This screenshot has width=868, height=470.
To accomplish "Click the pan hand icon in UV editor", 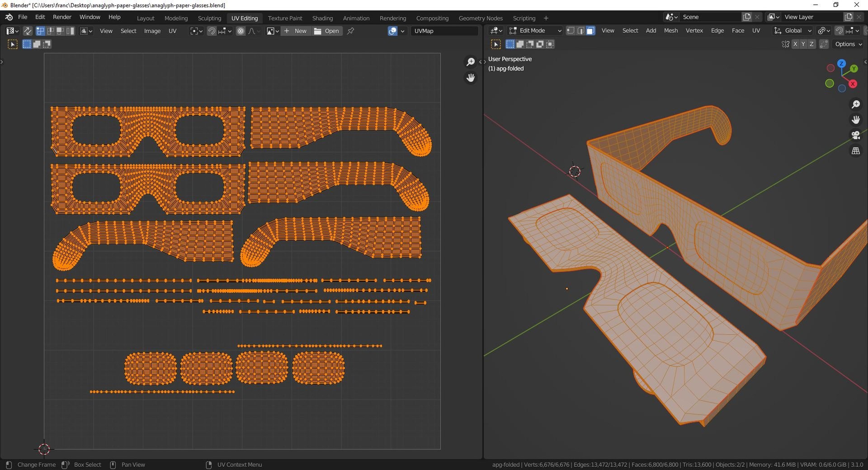I will coord(471,78).
